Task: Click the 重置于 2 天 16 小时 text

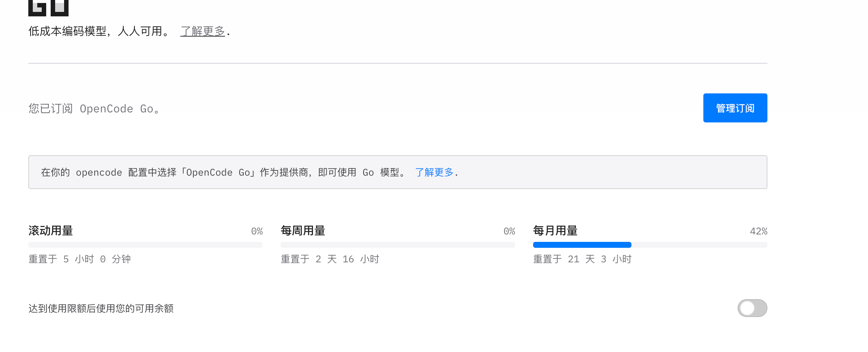Action: click(x=330, y=259)
